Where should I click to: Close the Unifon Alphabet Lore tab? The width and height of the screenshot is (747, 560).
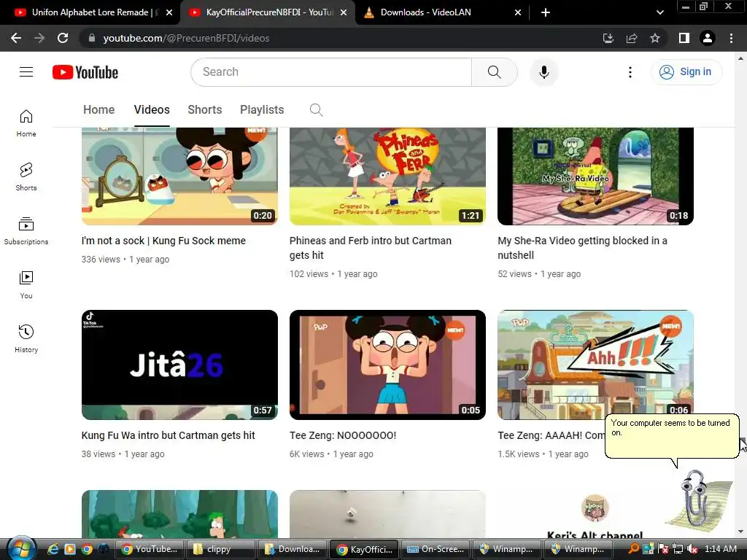[x=169, y=12]
